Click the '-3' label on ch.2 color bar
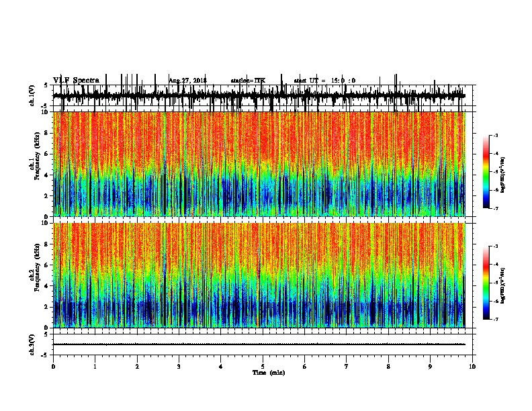Screen dimensions: 532x411 point(495,246)
